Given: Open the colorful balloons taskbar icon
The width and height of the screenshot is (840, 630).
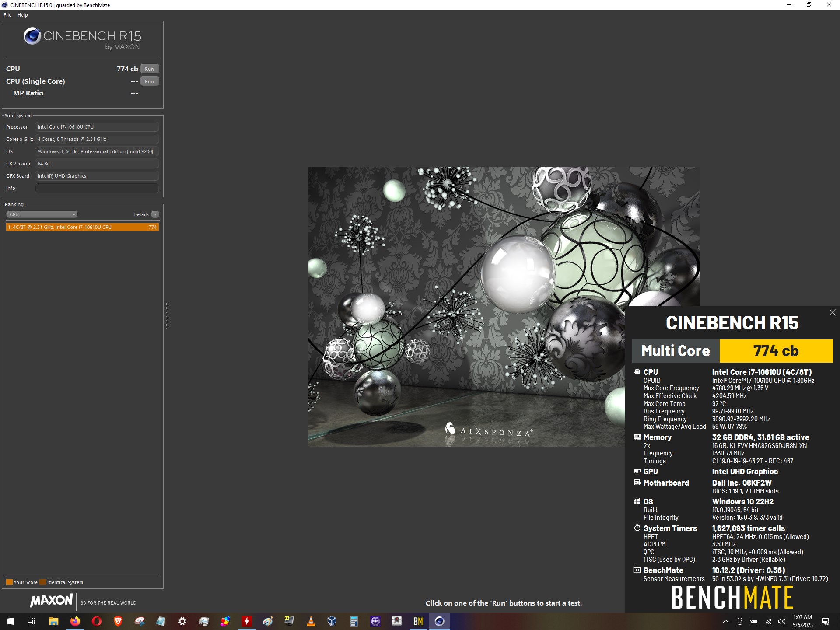Looking at the screenshot, I should pyautogui.click(x=225, y=621).
